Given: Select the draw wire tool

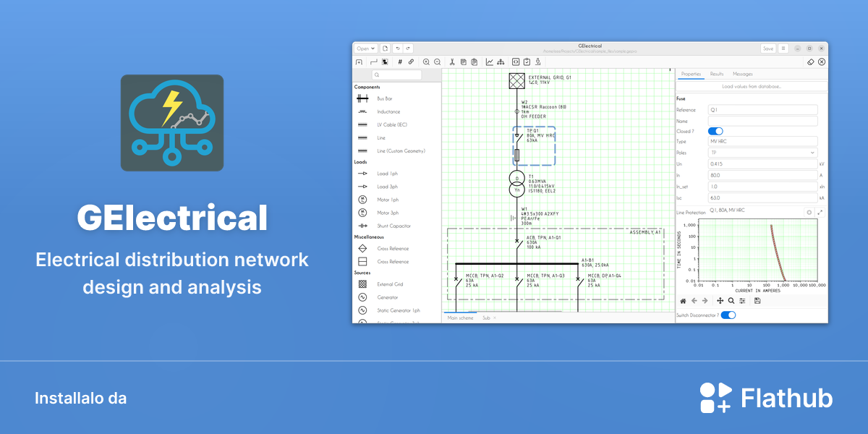Looking at the screenshot, I should pos(374,62).
